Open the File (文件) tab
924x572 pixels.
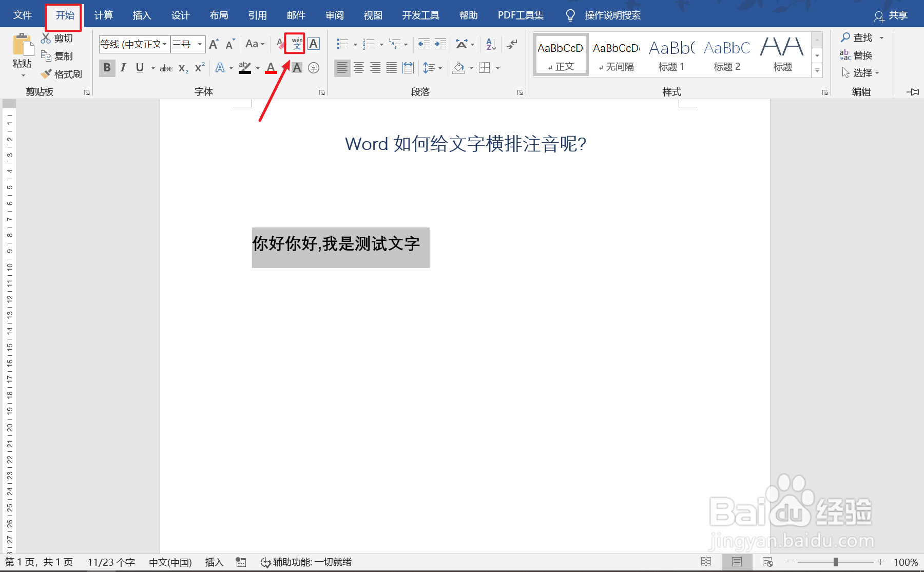coord(22,15)
